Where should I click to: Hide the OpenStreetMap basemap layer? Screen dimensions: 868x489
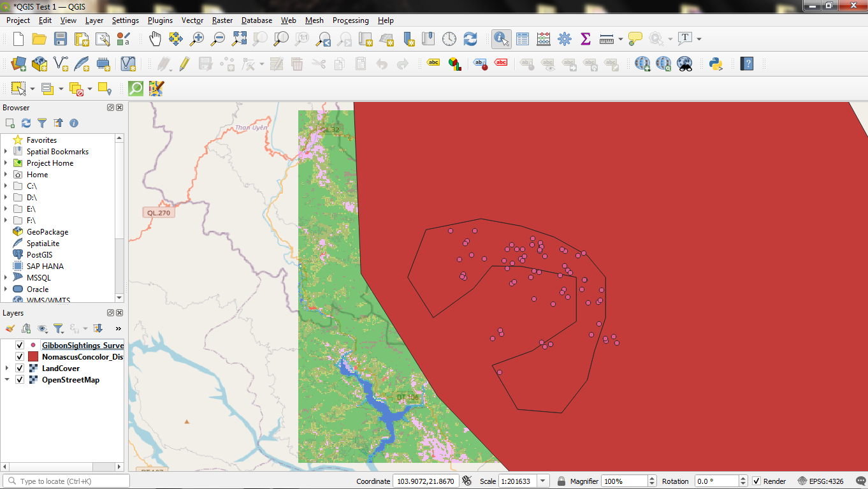pyautogui.click(x=20, y=380)
